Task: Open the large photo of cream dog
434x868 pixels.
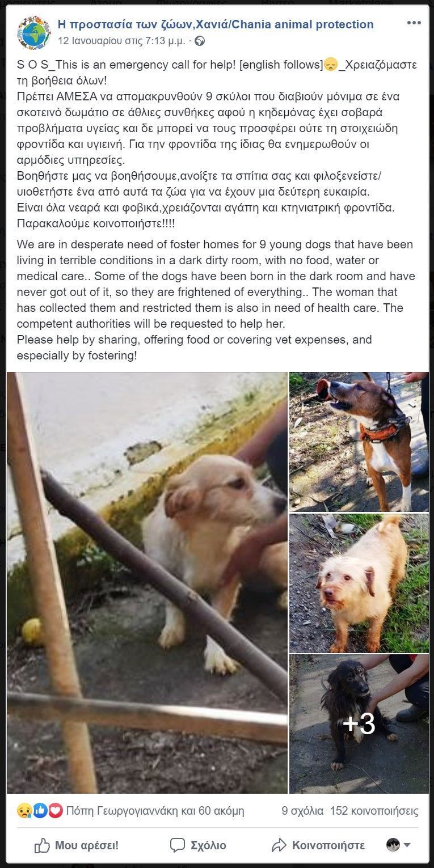Action: coord(147,582)
